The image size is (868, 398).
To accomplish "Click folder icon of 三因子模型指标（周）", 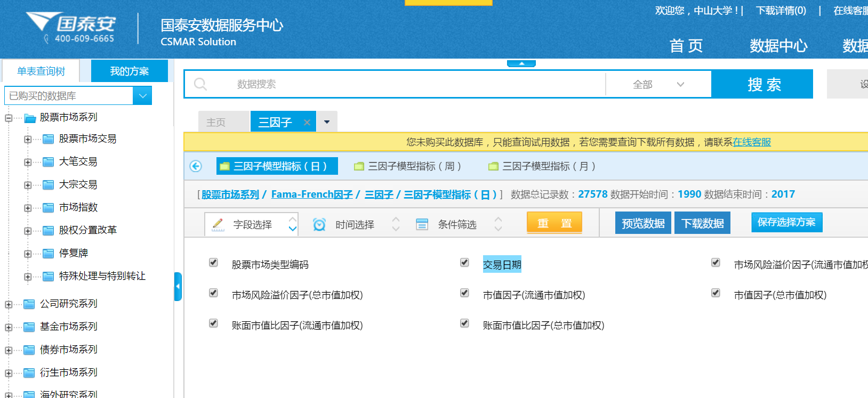I will (x=359, y=166).
